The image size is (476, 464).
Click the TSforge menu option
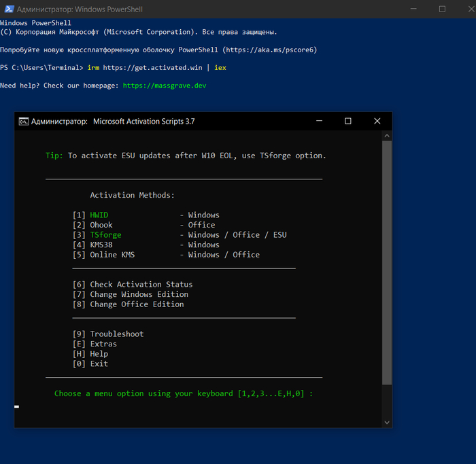tap(105, 235)
